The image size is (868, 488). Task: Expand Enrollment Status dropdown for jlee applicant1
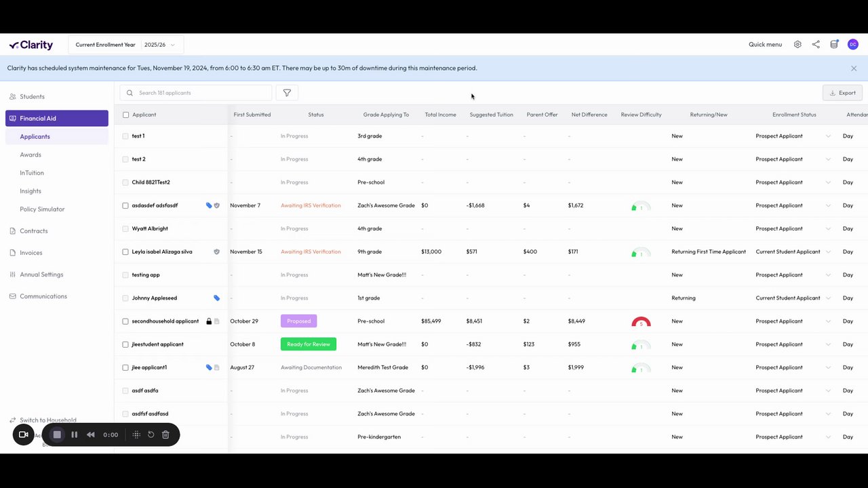pyautogui.click(x=828, y=367)
